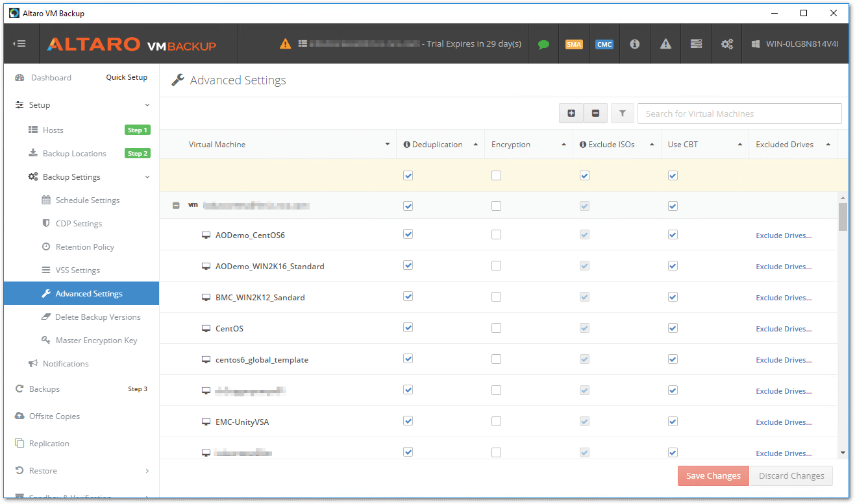Open the SMA badge icon
This screenshot has height=504, width=855.
point(574,44)
